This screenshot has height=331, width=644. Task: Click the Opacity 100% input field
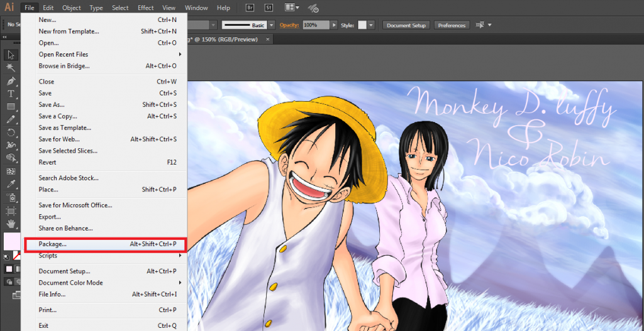click(x=316, y=25)
